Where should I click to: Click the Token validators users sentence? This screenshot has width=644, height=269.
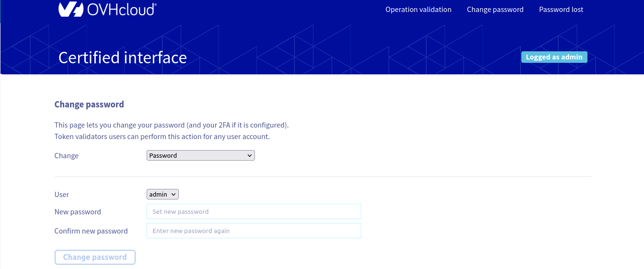(x=162, y=137)
